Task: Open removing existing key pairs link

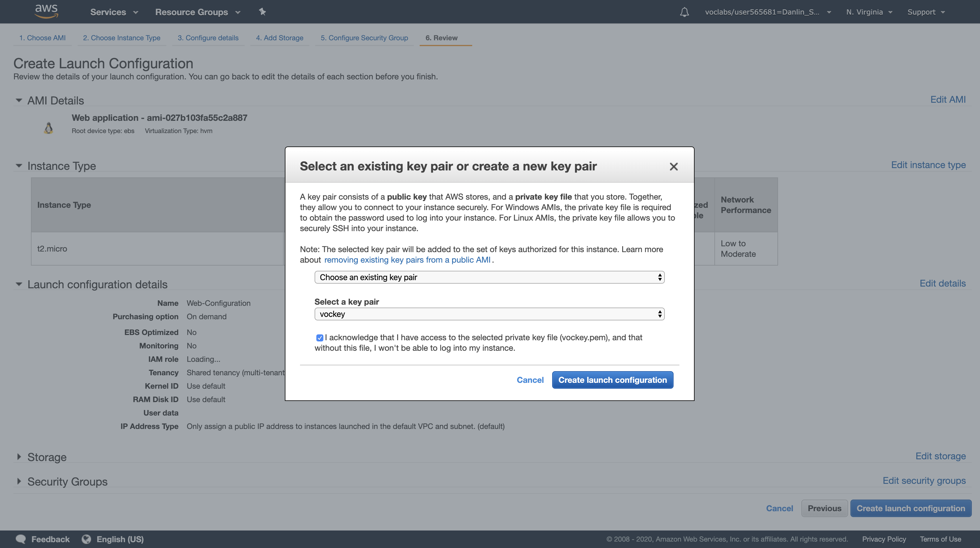Action: [407, 260]
